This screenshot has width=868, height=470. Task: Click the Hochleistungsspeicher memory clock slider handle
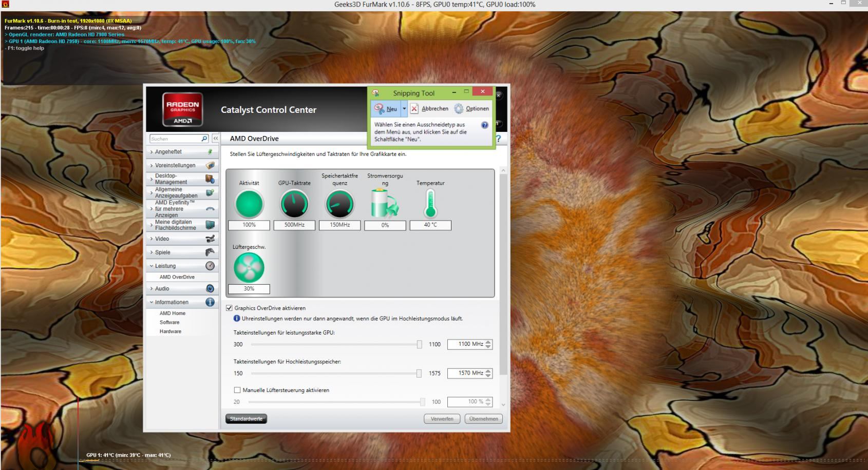tap(419, 374)
